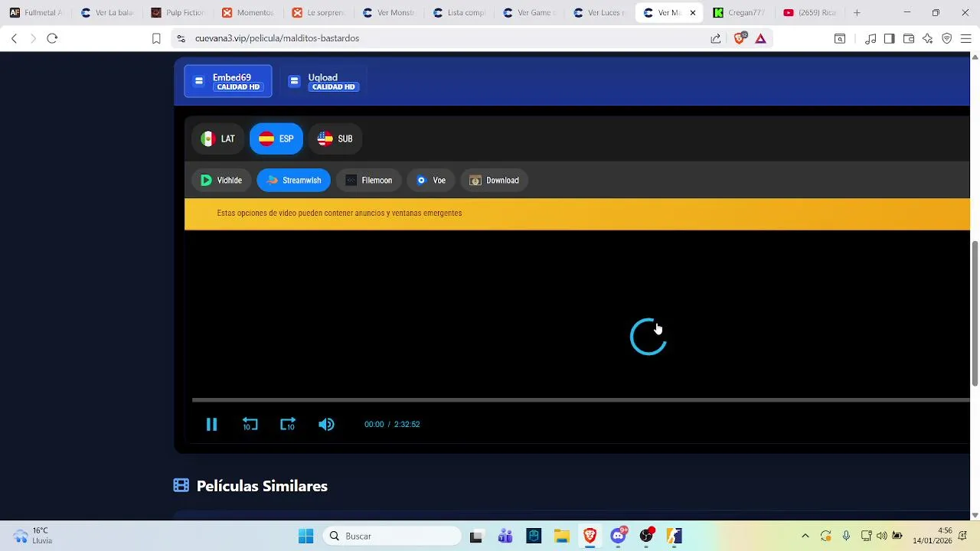The height and width of the screenshot is (551, 980).
Task: Switch to the Pulp Fiction tab
Action: [178, 12]
